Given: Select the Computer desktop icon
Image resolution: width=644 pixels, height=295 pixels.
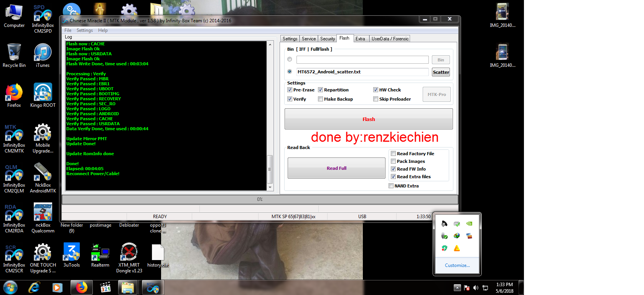Looking at the screenshot, I should point(14,16).
